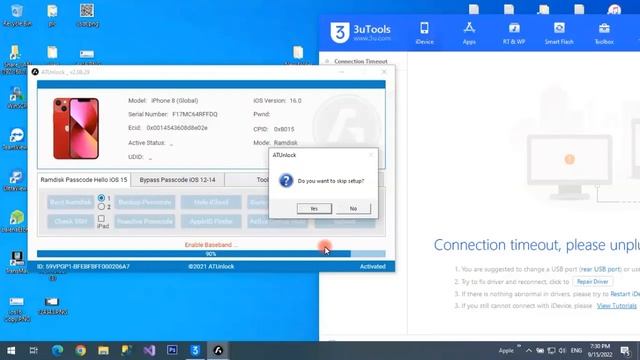Click the TeamViewer desktop shortcut

[16, 138]
